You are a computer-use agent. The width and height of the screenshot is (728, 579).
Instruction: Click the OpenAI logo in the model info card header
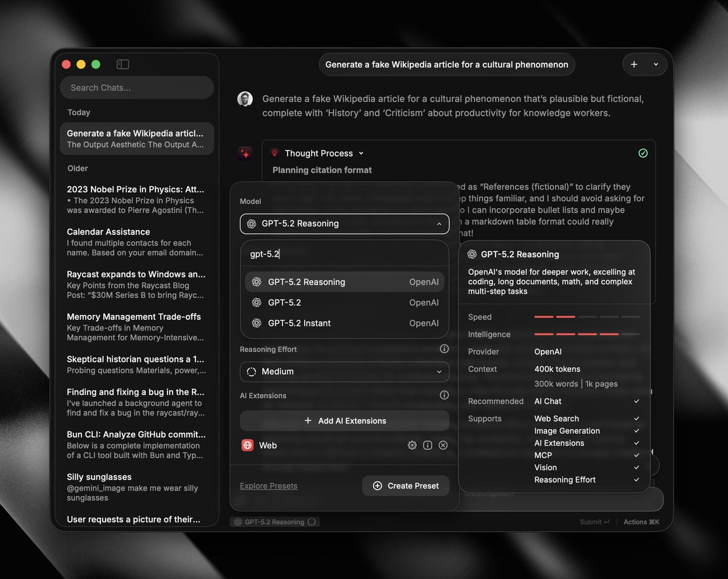[x=472, y=254]
